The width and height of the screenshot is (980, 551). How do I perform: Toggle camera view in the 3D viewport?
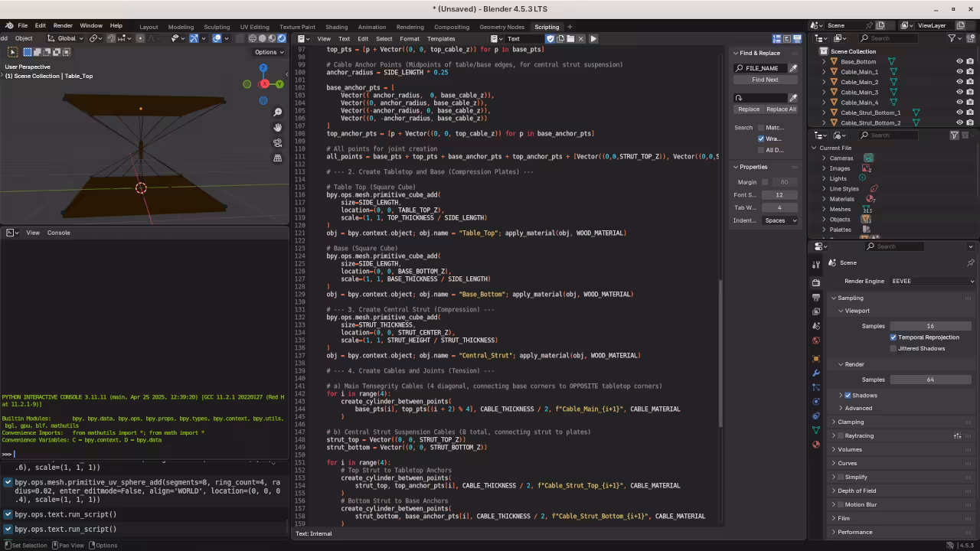[277, 142]
